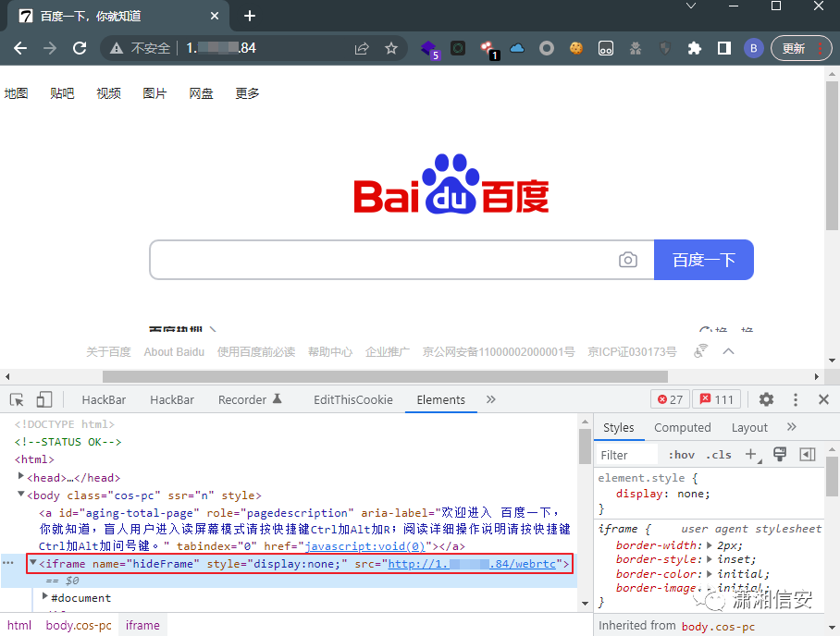
Task: Expand the head element node
Action: click(21, 476)
